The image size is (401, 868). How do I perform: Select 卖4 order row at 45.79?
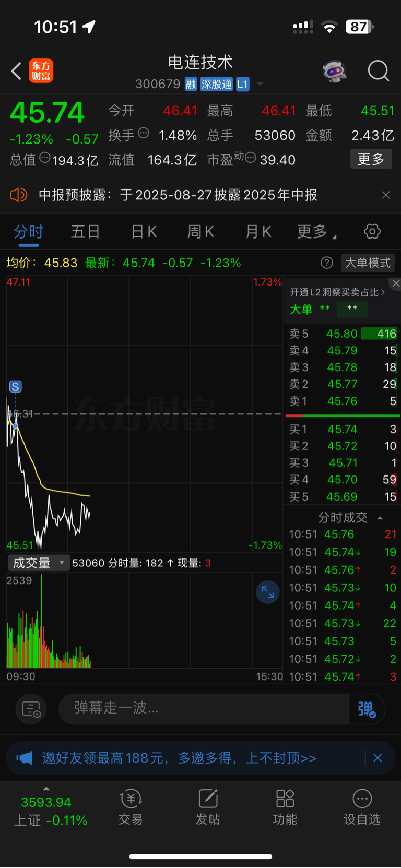pos(343,350)
